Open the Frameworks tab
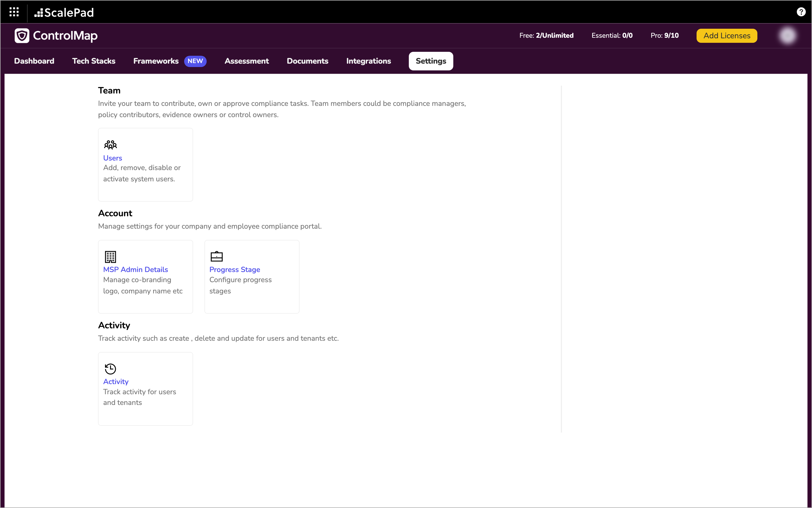 tap(156, 61)
